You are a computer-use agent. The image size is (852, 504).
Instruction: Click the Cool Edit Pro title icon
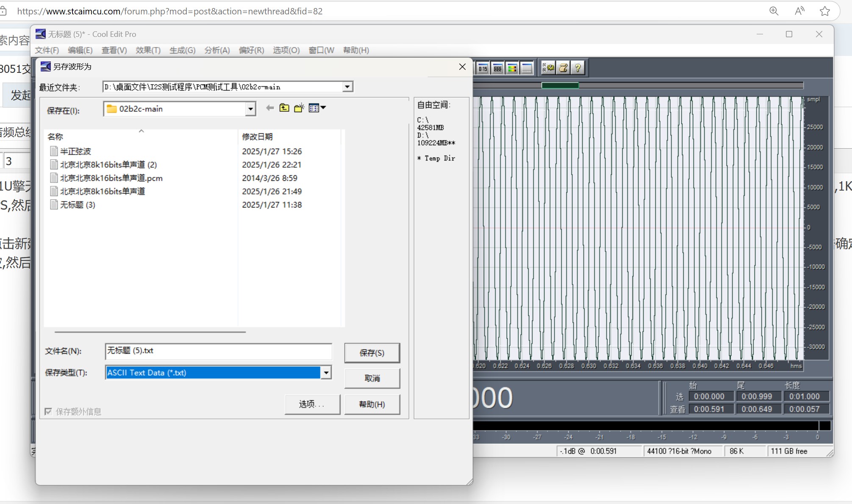pos(41,34)
